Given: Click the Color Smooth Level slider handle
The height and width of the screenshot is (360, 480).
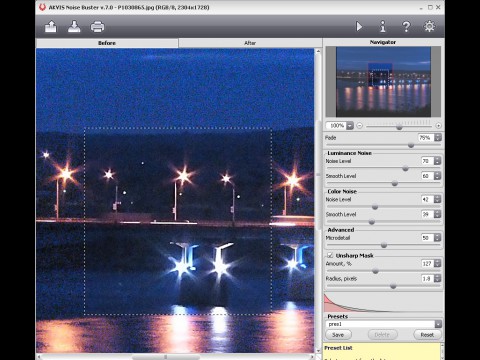Looking at the screenshot, I should (372, 222).
